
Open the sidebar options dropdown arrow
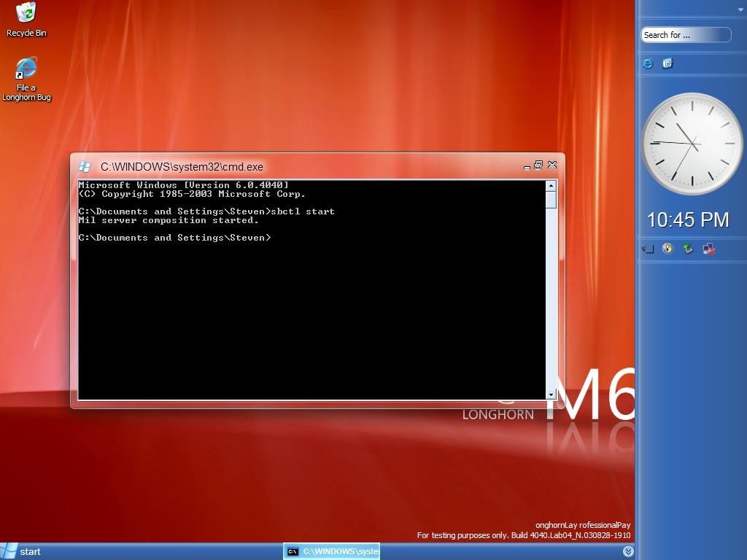[741, 10]
